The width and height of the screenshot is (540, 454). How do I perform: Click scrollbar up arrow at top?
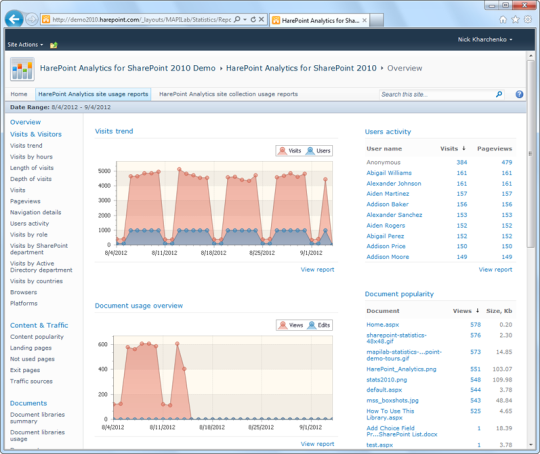[x=530, y=55]
